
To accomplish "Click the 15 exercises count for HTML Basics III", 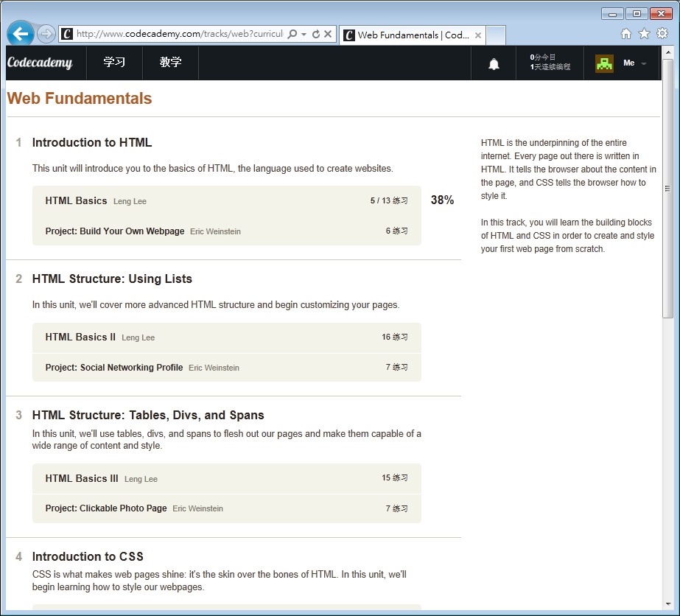I will click(395, 477).
